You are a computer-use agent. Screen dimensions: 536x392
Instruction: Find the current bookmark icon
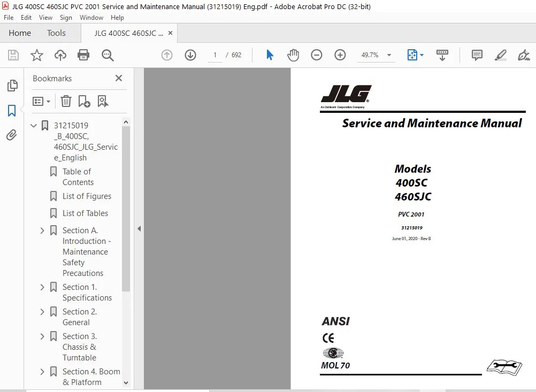click(x=103, y=101)
